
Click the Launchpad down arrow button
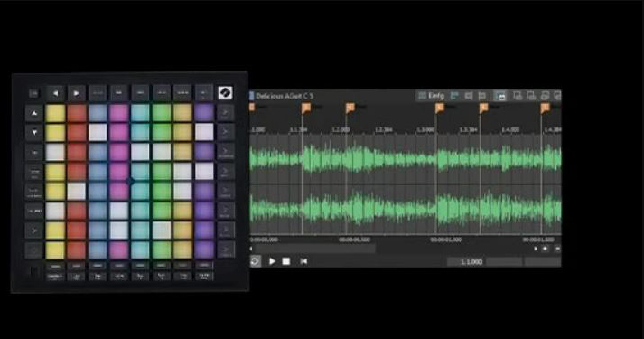[34, 132]
